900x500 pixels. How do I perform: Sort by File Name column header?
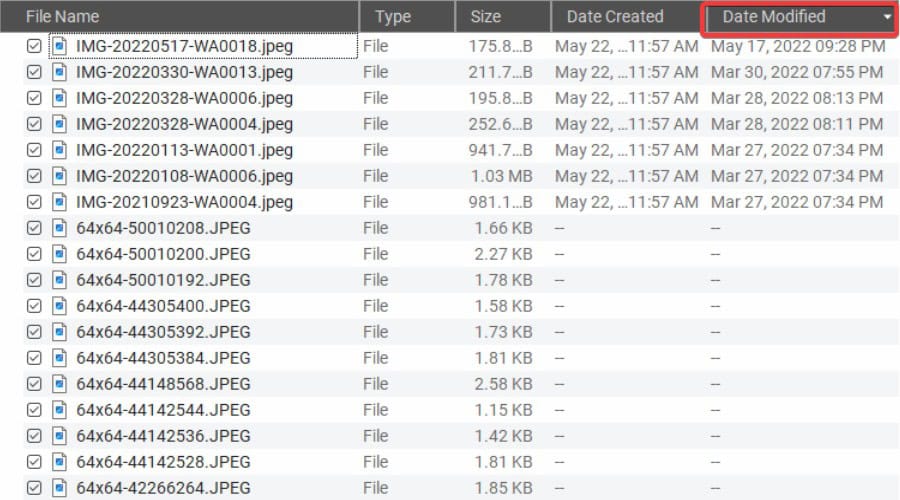click(179, 16)
